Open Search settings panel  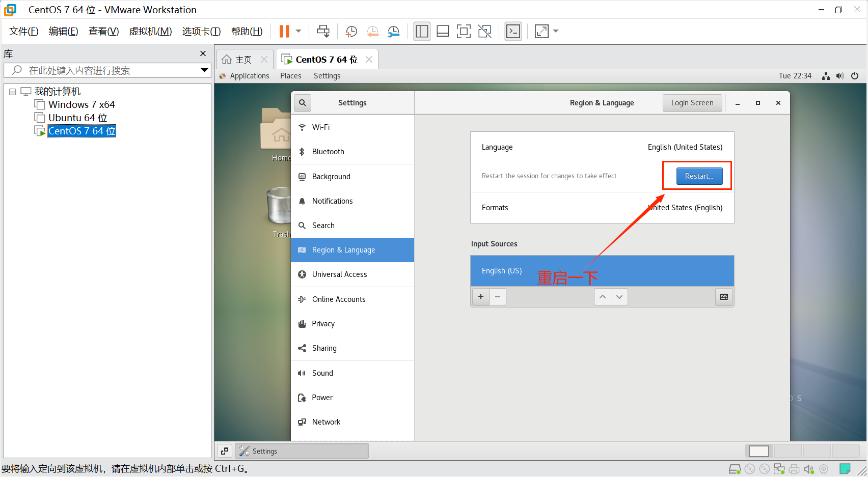(x=352, y=226)
